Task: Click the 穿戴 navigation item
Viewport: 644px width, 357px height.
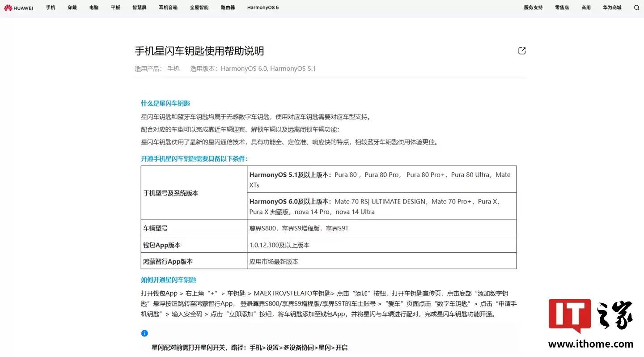Action: point(72,8)
